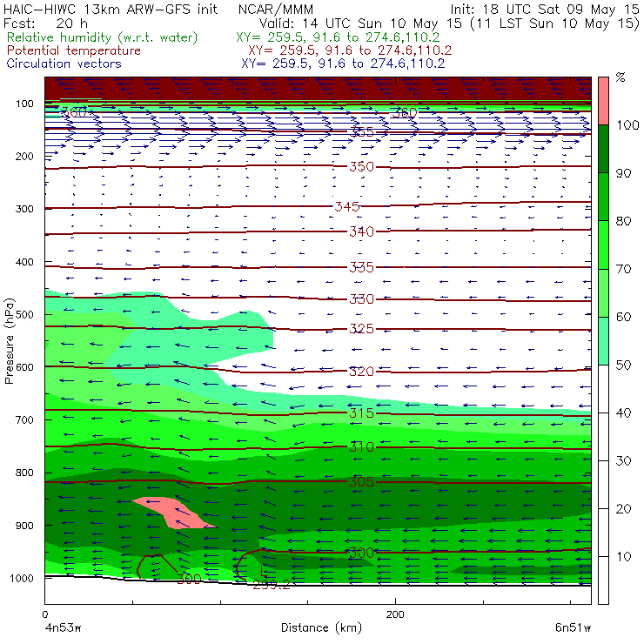
Task: Click the darkest green 90-100% colorbar swatch
Action: click(603, 149)
